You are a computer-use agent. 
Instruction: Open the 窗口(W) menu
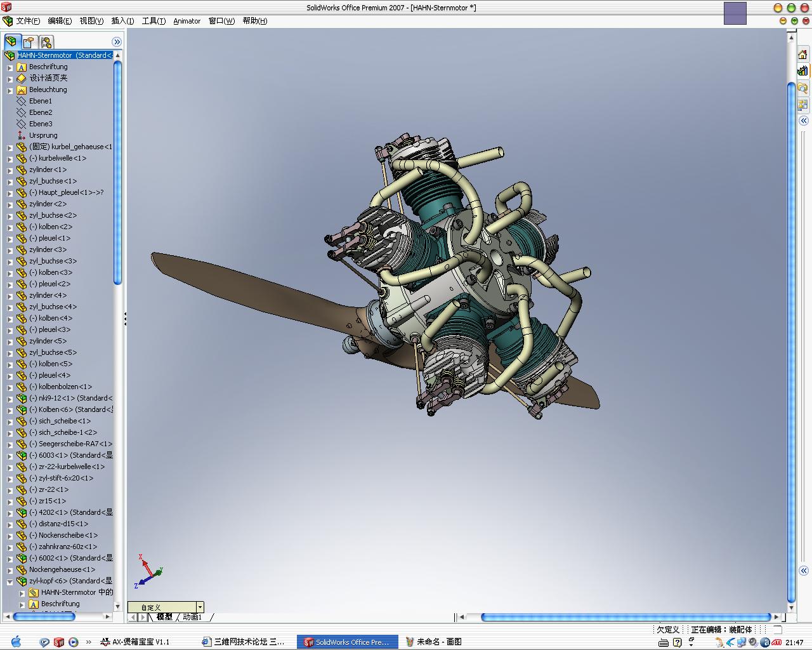(221, 21)
